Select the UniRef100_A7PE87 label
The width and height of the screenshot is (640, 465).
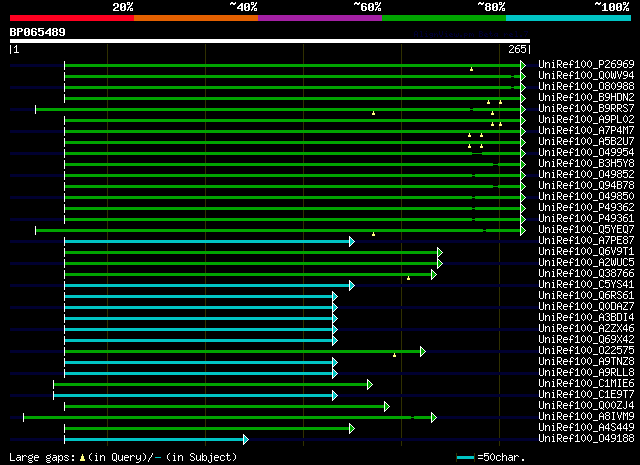pos(586,240)
